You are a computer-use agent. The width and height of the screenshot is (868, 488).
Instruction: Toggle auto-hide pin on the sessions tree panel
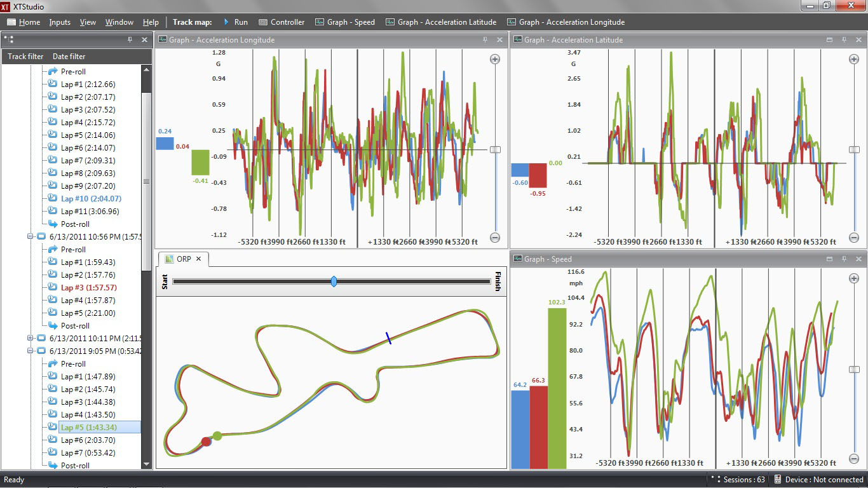(x=130, y=40)
